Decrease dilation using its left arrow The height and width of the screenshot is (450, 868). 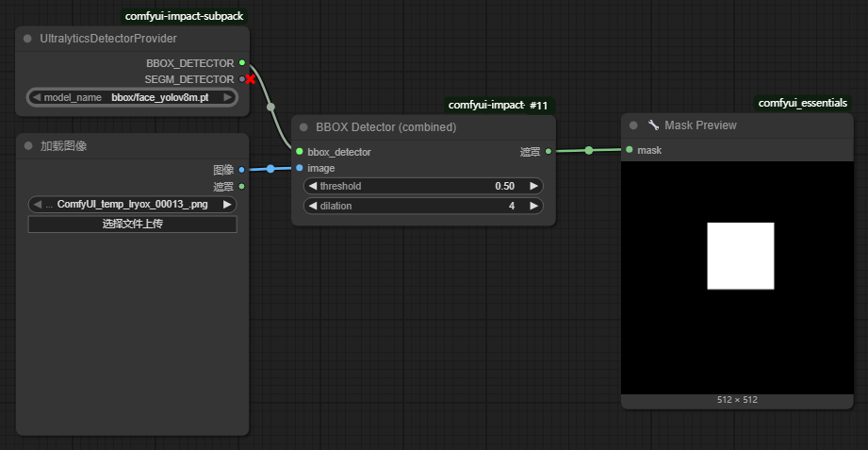click(313, 205)
